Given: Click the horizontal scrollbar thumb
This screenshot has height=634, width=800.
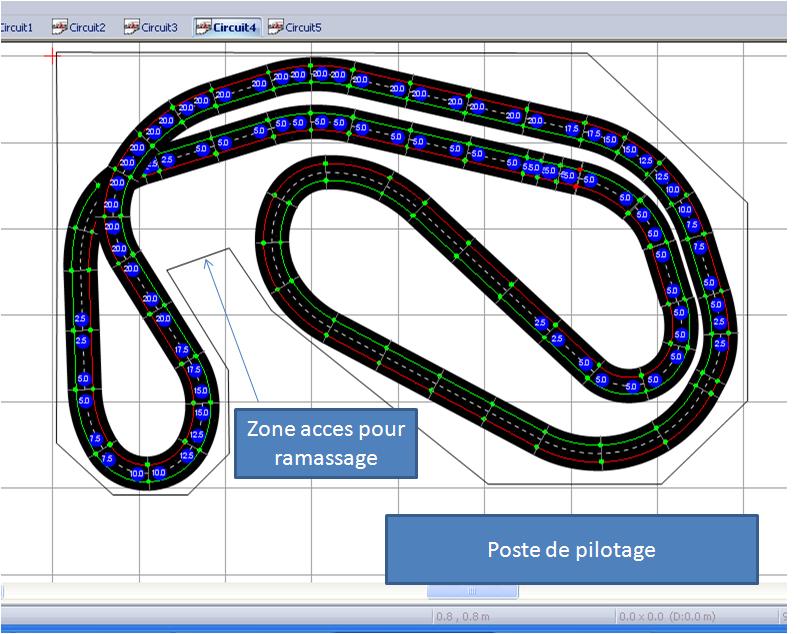Looking at the screenshot, I should tap(472, 591).
